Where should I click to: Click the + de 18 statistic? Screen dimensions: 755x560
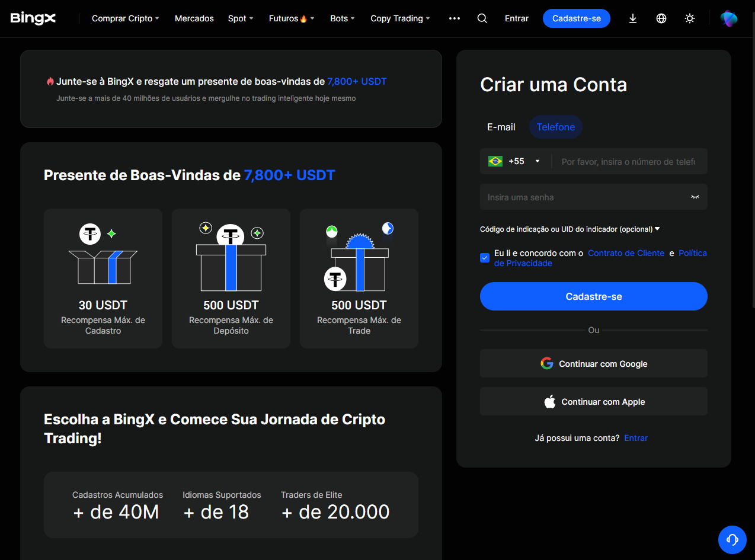pyautogui.click(x=216, y=511)
